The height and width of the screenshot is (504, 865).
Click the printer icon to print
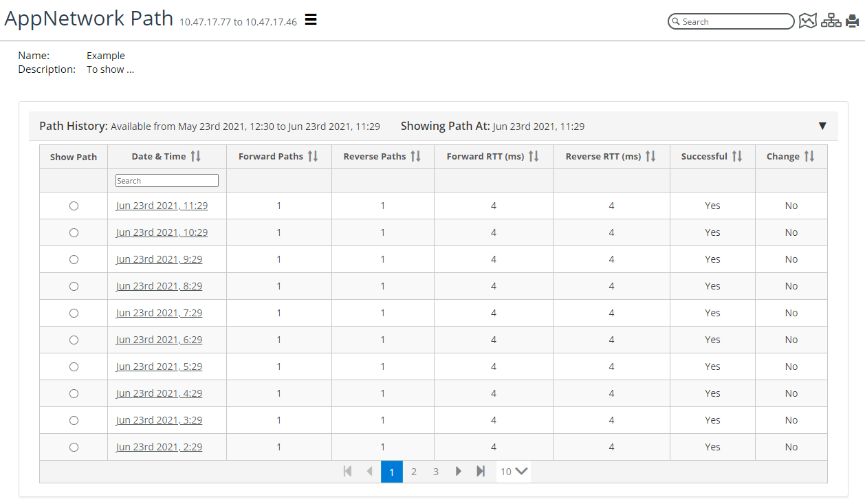pyautogui.click(x=853, y=21)
